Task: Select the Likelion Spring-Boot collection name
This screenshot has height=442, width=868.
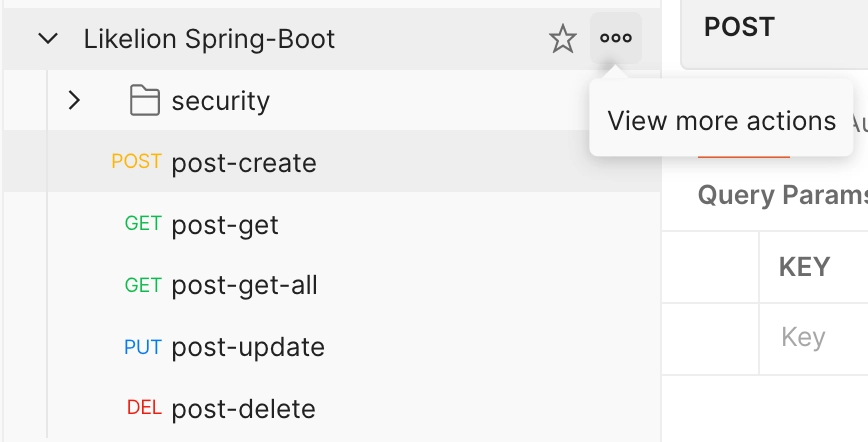Action: [x=209, y=39]
